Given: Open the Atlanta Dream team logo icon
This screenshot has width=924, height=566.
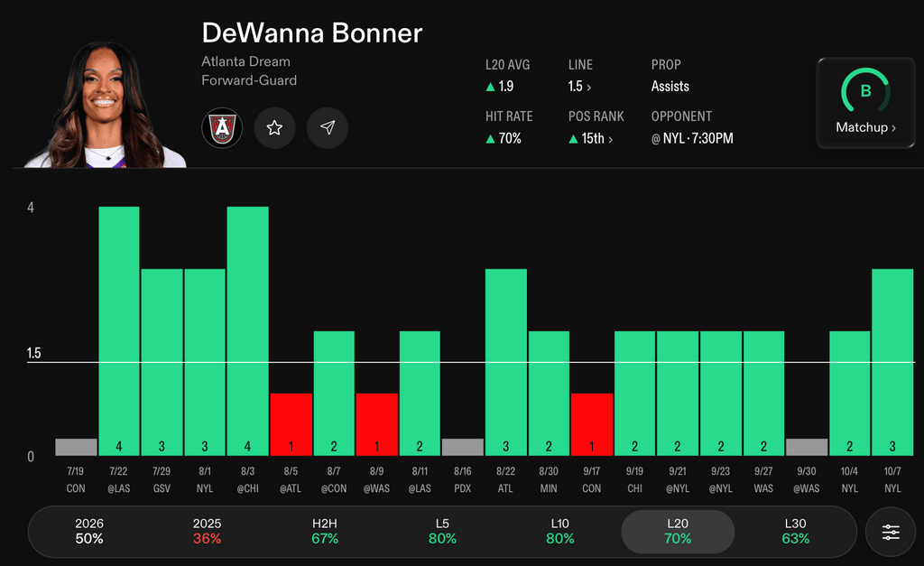Looking at the screenshot, I should click(x=222, y=127).
